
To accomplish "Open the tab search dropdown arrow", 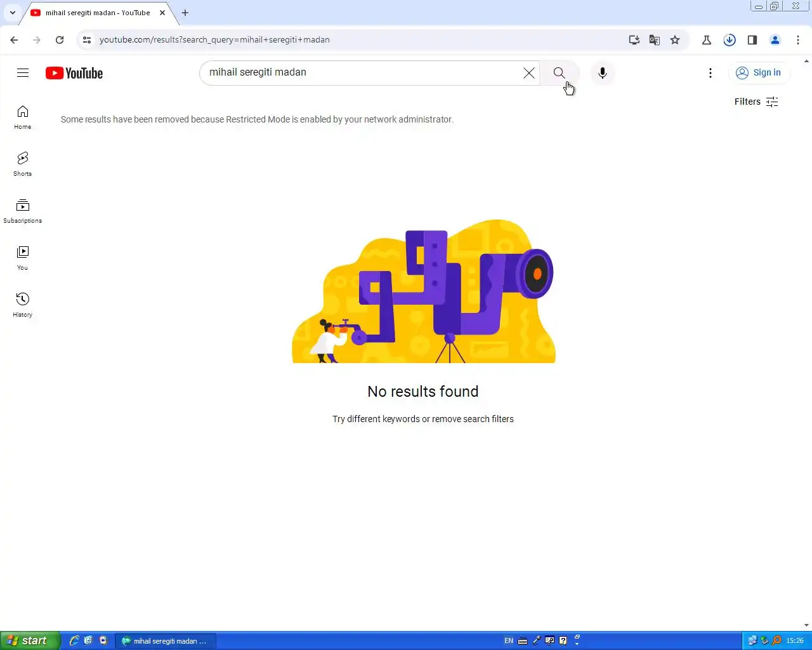I will pyautogui.click(x=13, y=13).
